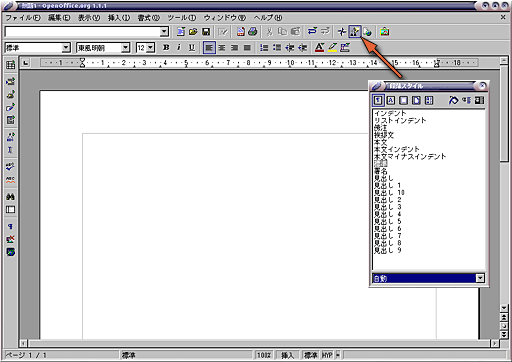Click the Highlighting marker icon

point(332,48)
